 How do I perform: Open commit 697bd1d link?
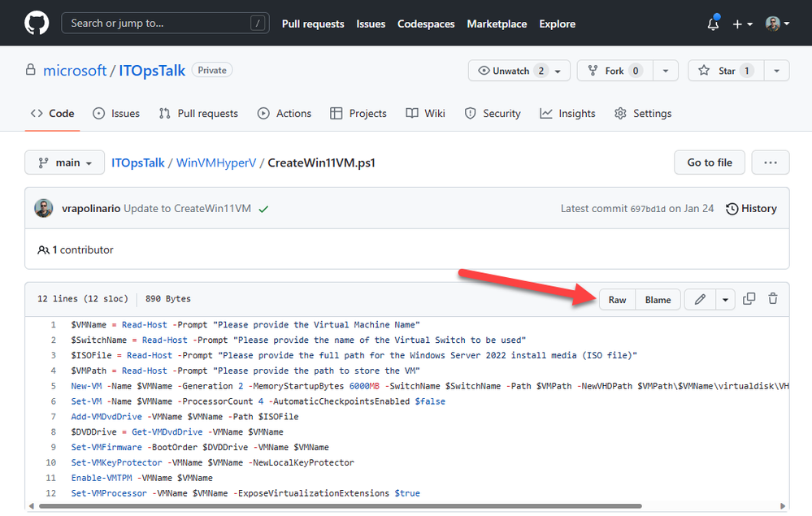(x=648, y=209)
